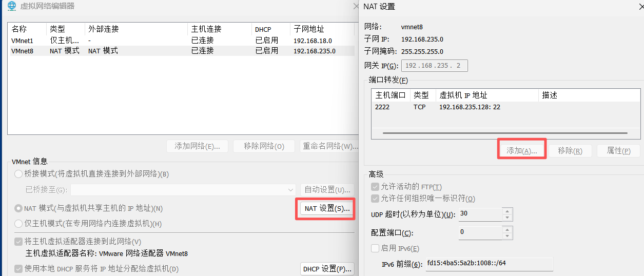Click the 名称 column header
Viewport: 644px width, 276px height.
[27, 29]
